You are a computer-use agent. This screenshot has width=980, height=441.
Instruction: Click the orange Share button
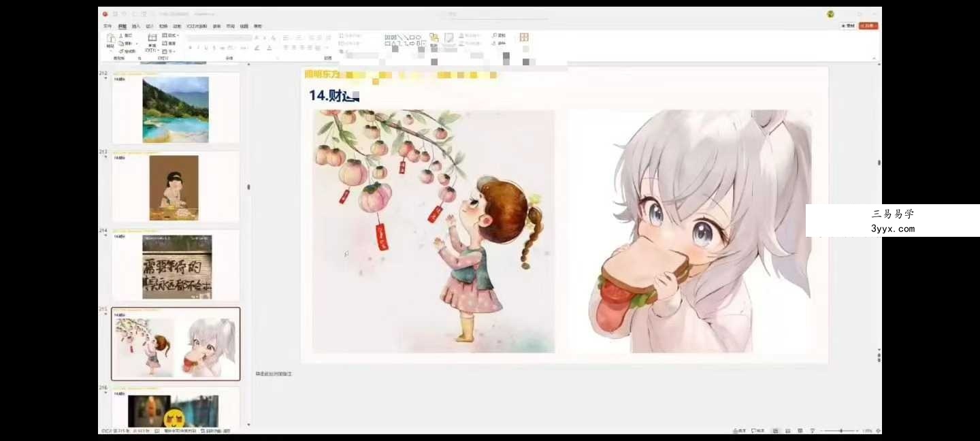pos(868,26)
